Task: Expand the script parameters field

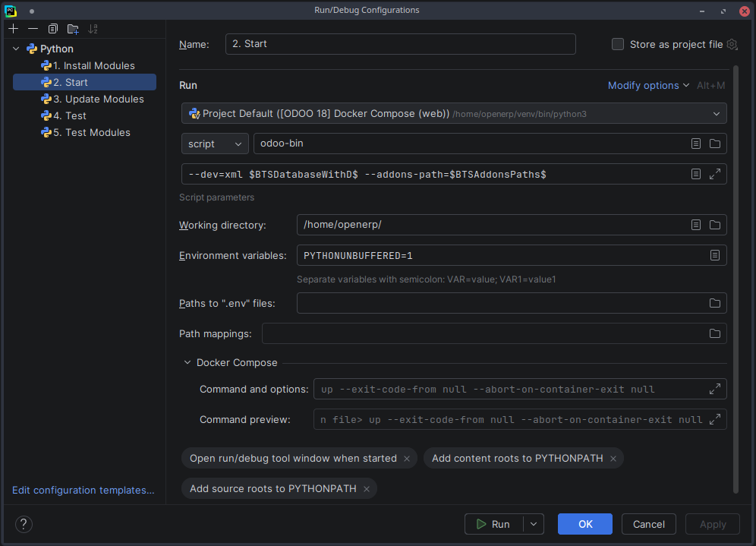Action: pos(715,174)
